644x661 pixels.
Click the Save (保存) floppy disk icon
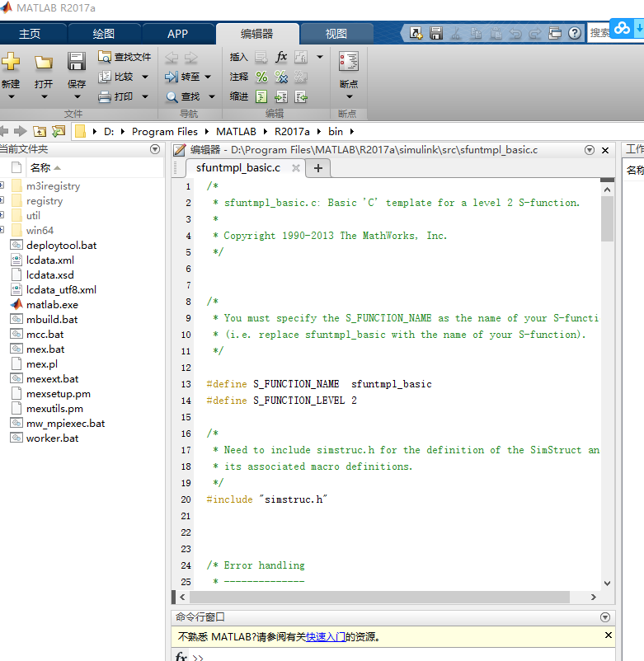(x=76, y=63)
